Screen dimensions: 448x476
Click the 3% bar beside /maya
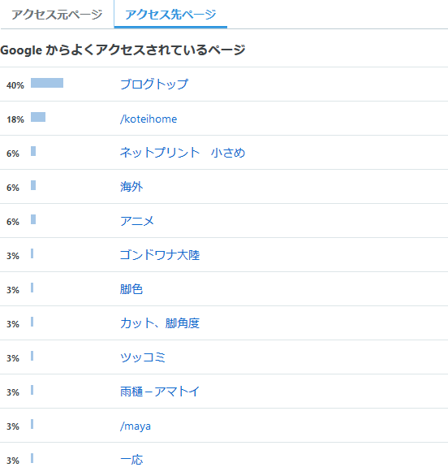click(x=32, y=424)
